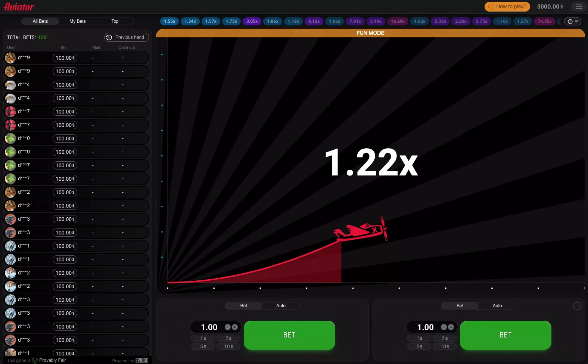Decrease right panel bet with minus icon
Viewport: 588px width, 364px height.
(x=444, y=327)
